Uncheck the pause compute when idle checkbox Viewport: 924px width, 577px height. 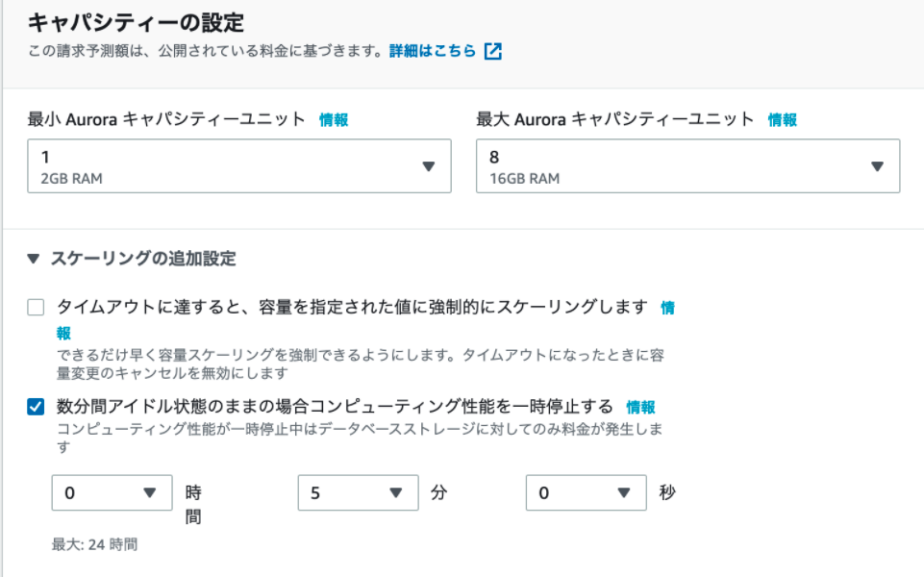tap(37, 407)
